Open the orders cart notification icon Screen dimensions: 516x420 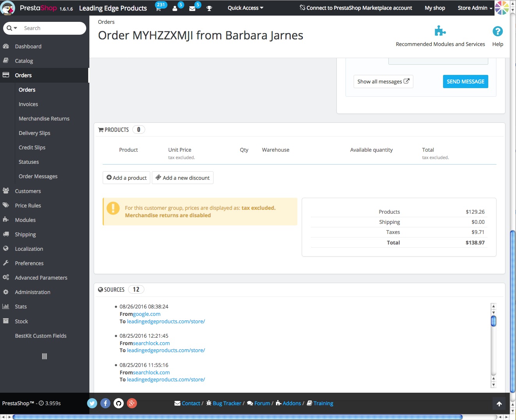tap(158, 8)
